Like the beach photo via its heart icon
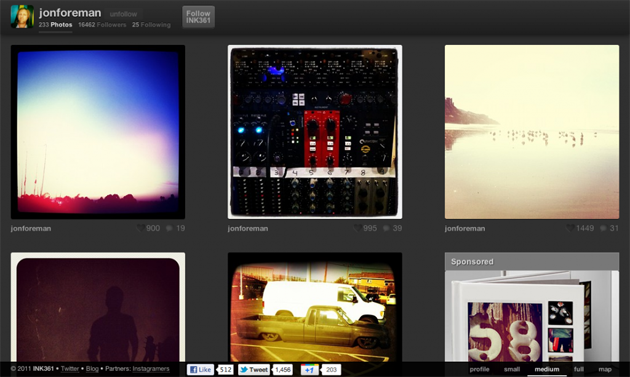 tap(570, 228)
